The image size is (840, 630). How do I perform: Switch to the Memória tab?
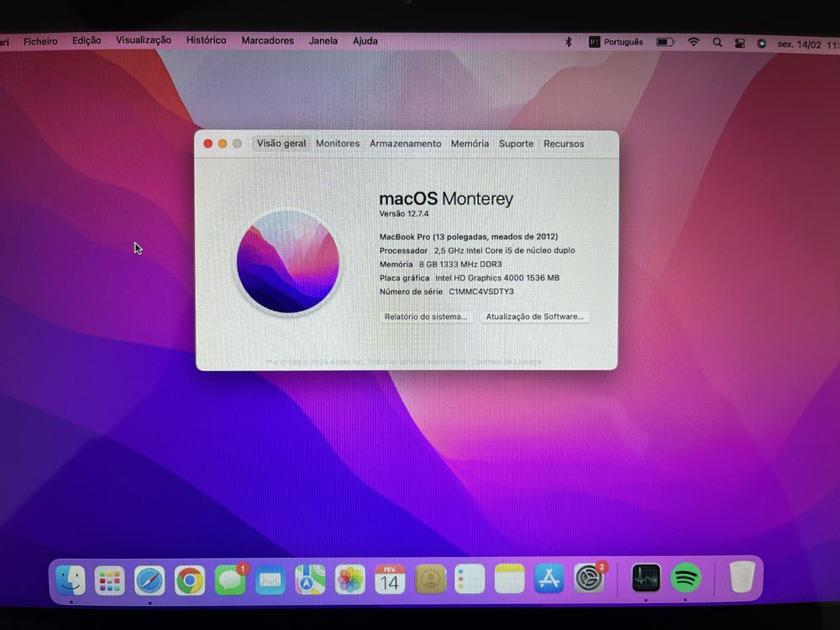tap(470, 144)
